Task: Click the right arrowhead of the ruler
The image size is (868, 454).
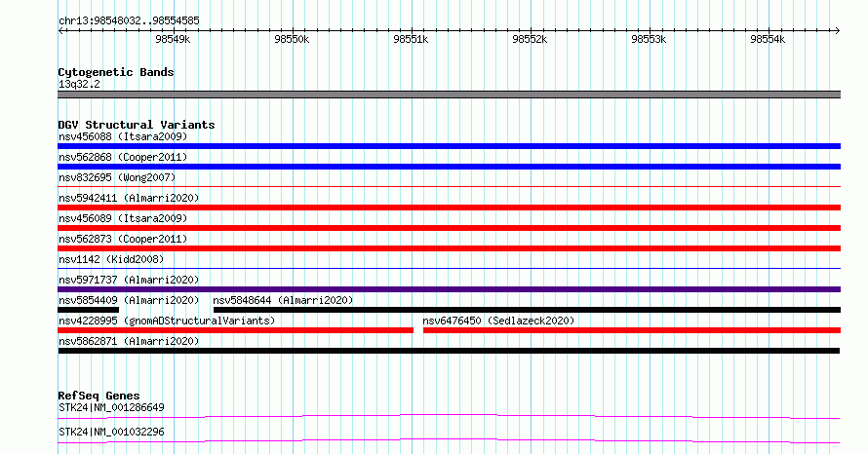Action: point(837,31)
